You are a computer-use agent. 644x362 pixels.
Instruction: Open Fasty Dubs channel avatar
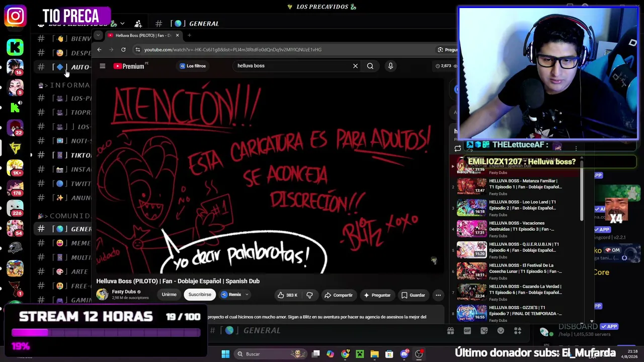(102, 295)
